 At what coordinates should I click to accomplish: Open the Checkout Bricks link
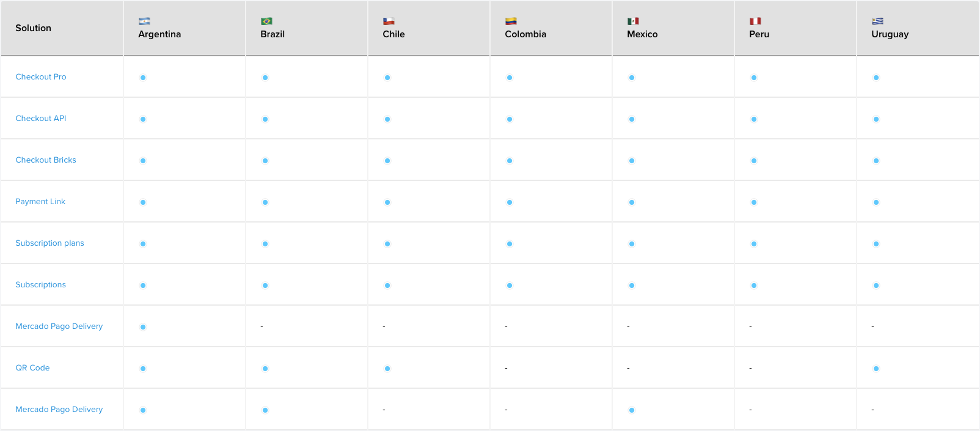click(46, 160)
